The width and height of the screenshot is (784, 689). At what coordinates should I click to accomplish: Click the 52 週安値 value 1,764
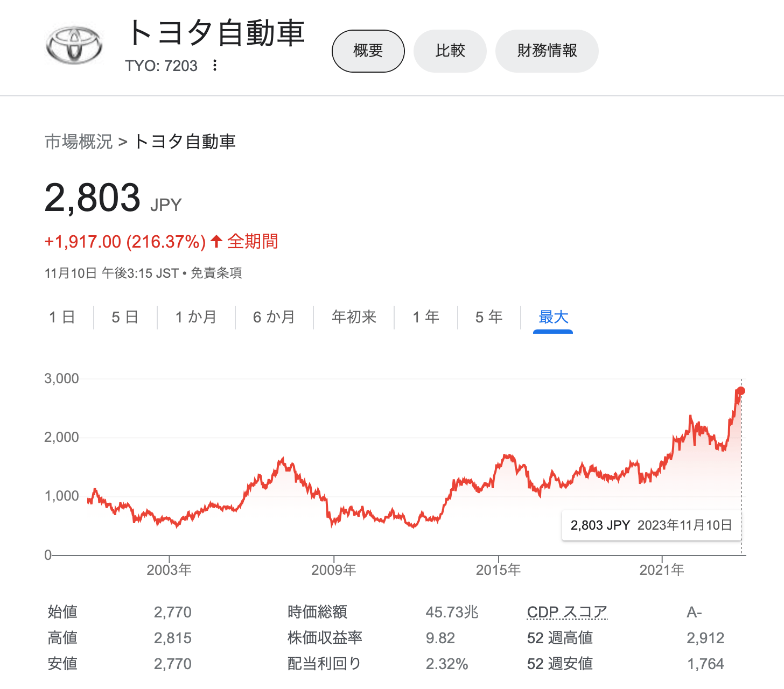click(705, 664)
